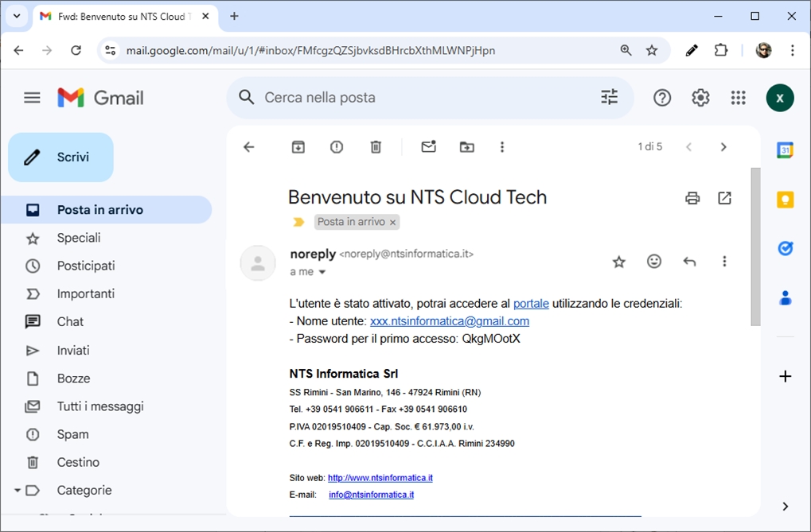Go to the Bozze folder
Screen dimensions: 811x532
pyautogui.click(x=73, y=379)
